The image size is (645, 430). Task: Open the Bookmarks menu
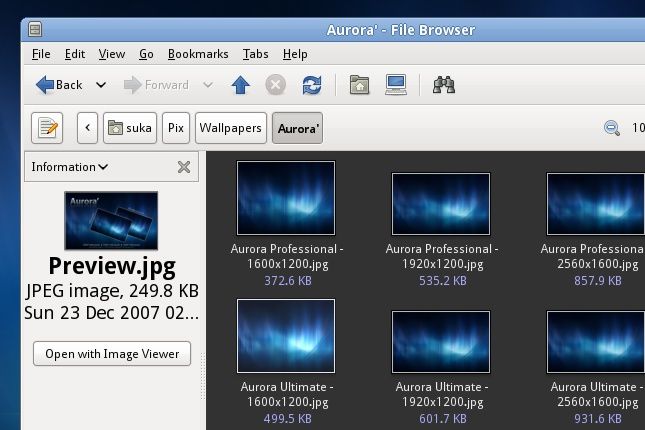click(x=198, y=54)
